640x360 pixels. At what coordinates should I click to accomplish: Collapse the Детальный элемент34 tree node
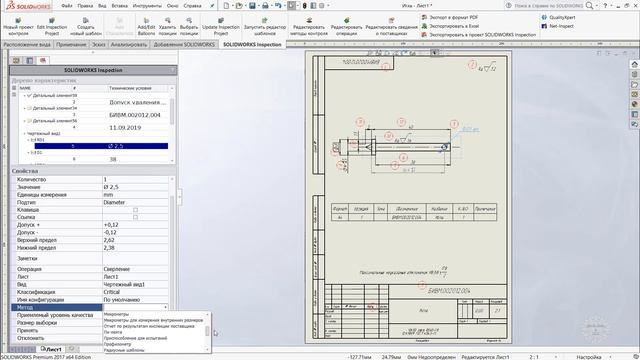24,108
